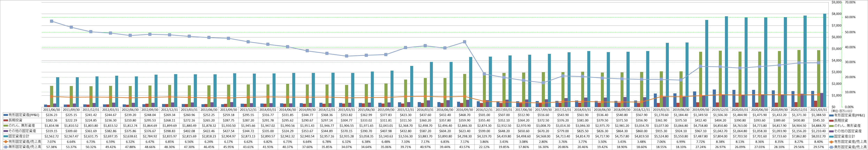Click the 無形固定資産/売上高 line peak marker at 2016/09/30
This screenshot has height=150, width=868.
(x=464, y=42)
